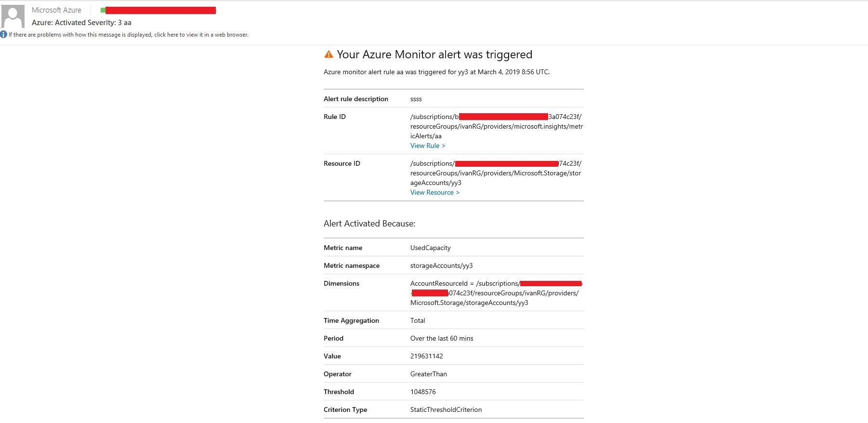Click the AccountResourceId dimensions text

[494, 293]
